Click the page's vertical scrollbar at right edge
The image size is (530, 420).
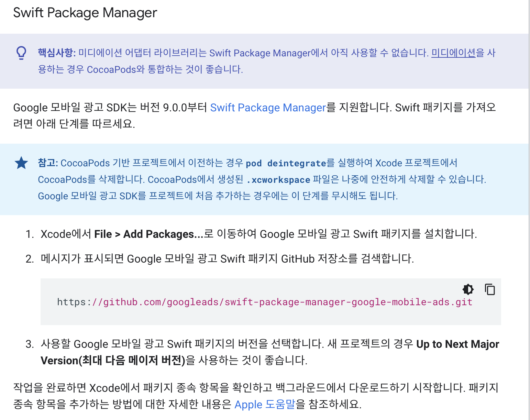(x=529, y=210)
